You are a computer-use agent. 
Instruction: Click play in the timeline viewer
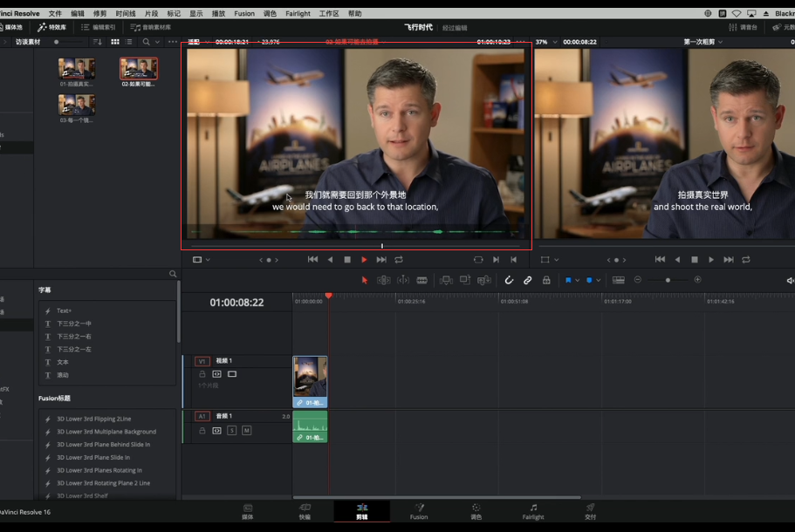pos(711,259)
